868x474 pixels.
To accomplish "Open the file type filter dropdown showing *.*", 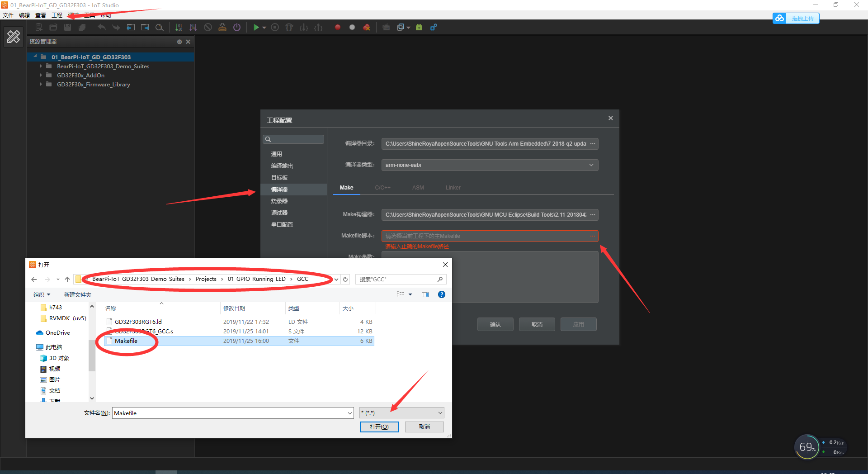I will click(401, 412).
